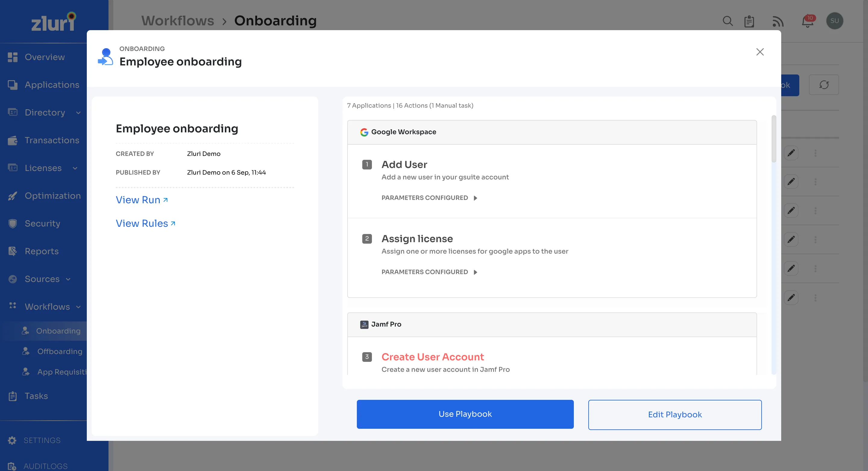Click the Transactions wallet icon

12,140
